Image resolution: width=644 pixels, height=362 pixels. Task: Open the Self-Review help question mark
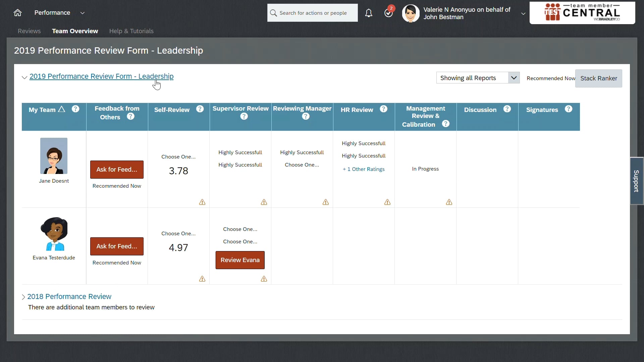pyautogui.click(x=200, y=109)
